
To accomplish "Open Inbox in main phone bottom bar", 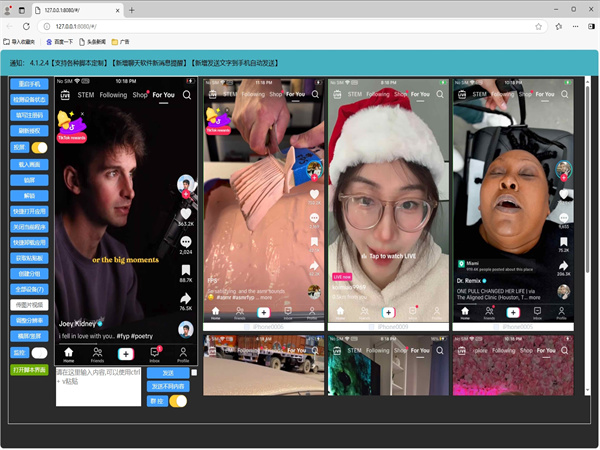I will click(x=155, y=353).
